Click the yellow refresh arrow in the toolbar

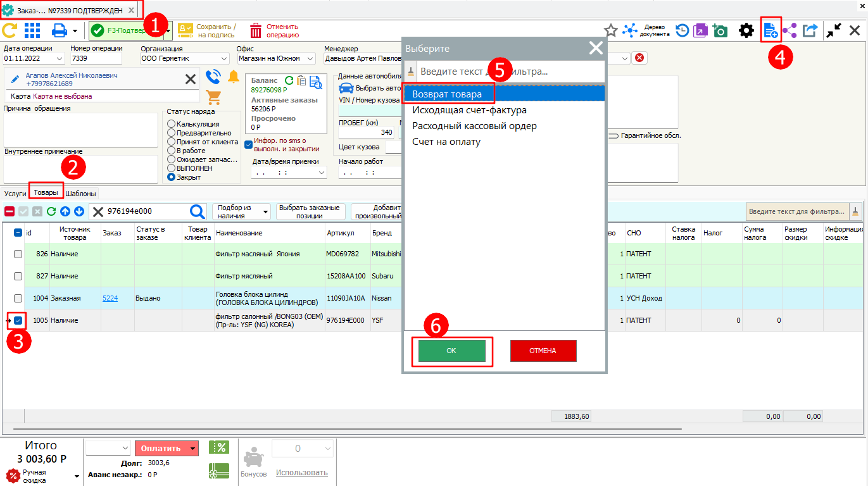pos(9,30)
